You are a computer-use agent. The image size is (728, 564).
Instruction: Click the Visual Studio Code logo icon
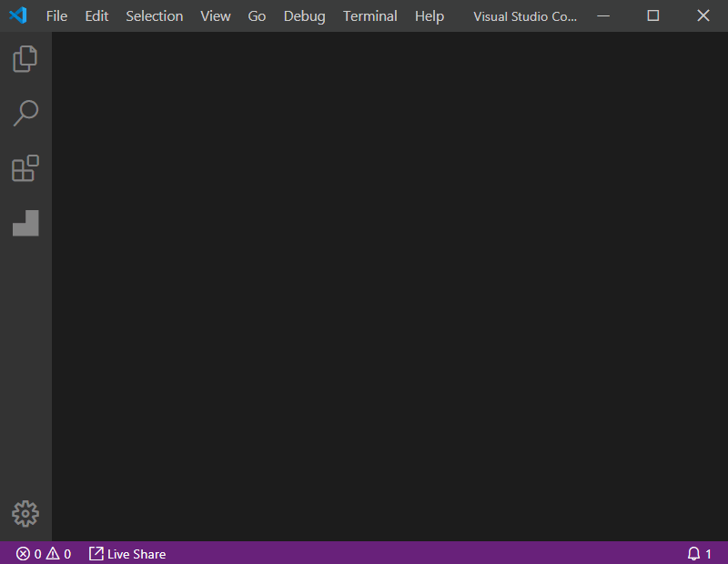(x=18, y=15)
